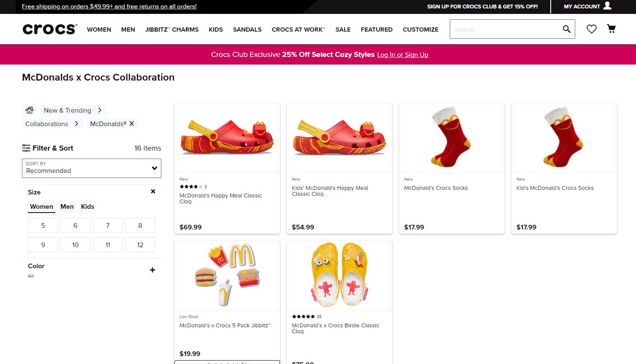Remove the McDonald's filter with the X
The image size is (636, 364).
132,123
